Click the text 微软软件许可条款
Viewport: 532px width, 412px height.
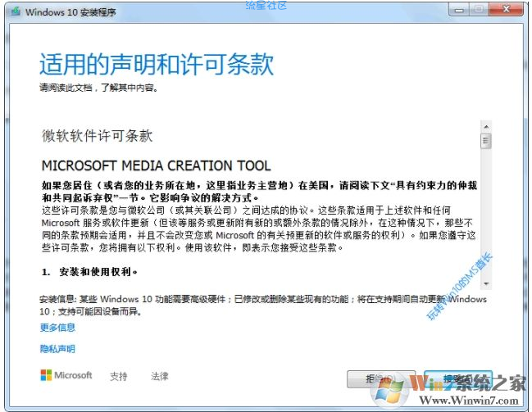[97, 136]
